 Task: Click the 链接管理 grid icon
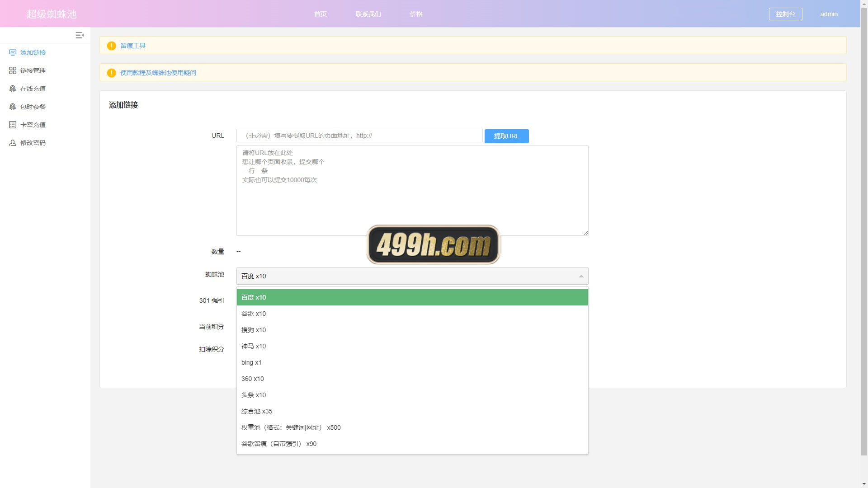(x=13, y=70)
